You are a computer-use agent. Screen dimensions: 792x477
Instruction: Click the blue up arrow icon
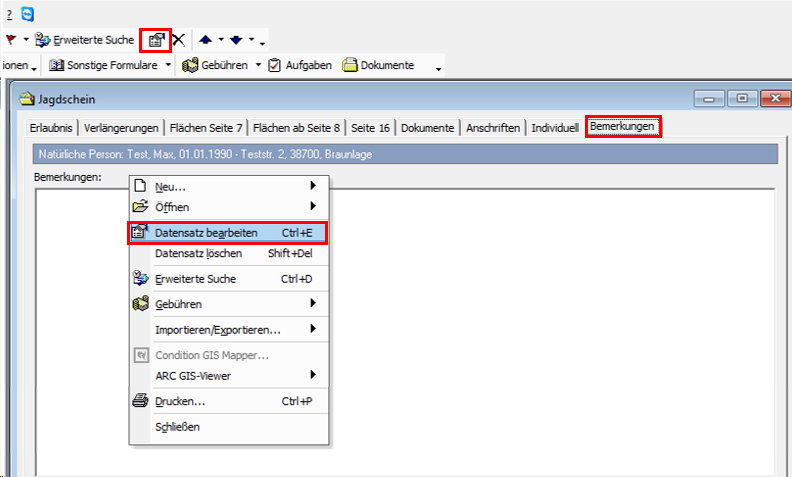[205, 40]
